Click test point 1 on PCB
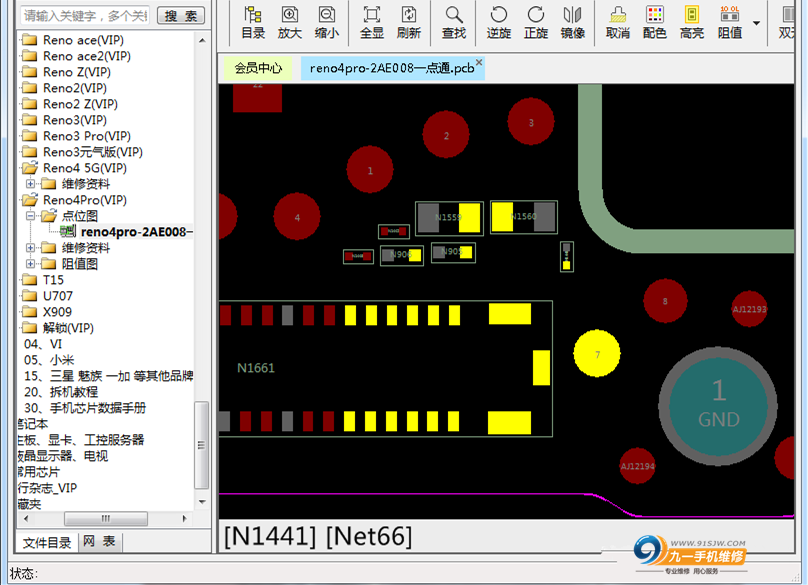 pyautogui.click(x=370, y=170)
